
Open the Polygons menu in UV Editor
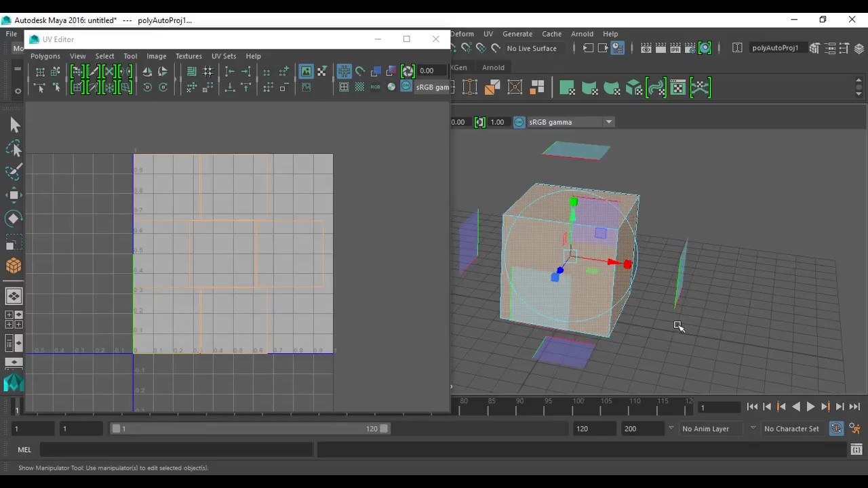coord(45,56)
